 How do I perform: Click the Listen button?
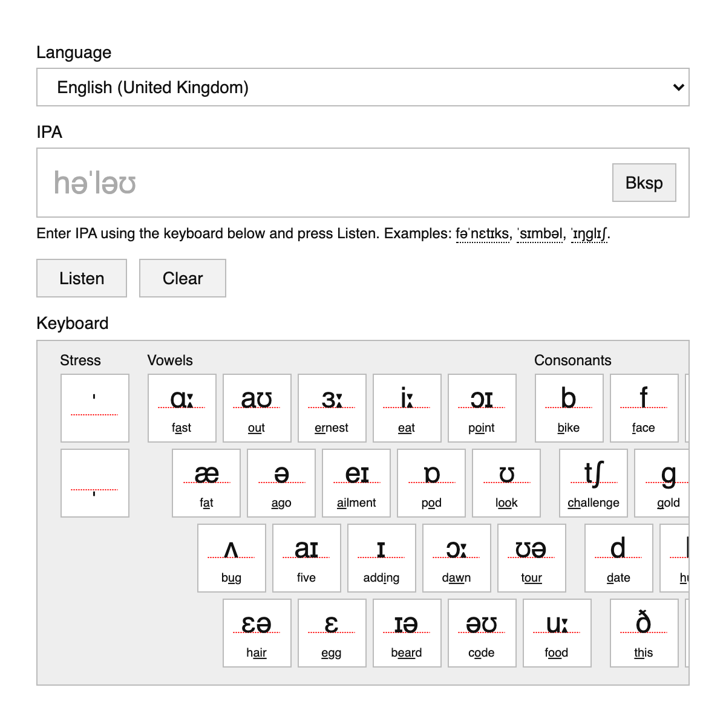point(82,278)
